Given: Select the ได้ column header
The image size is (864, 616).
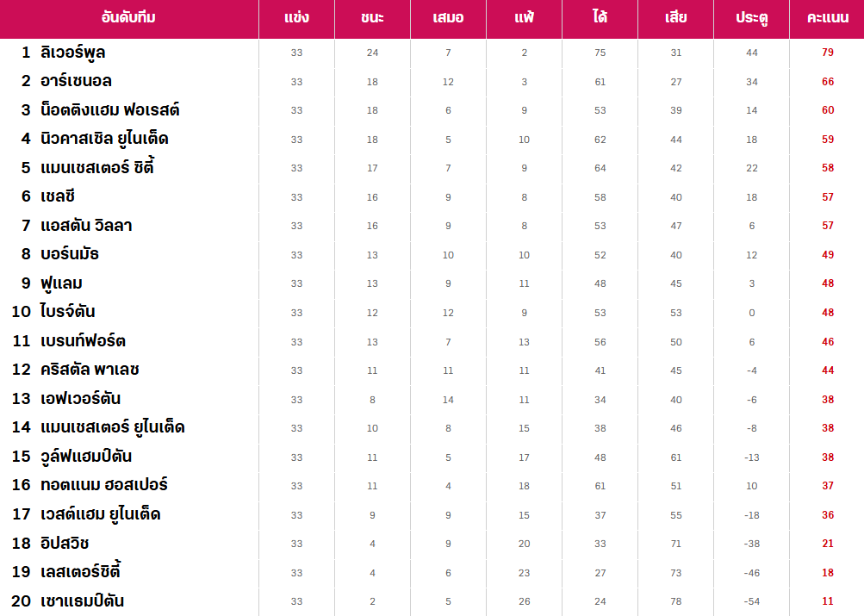Looking at the screenshot, I should (x=600, y=17).
